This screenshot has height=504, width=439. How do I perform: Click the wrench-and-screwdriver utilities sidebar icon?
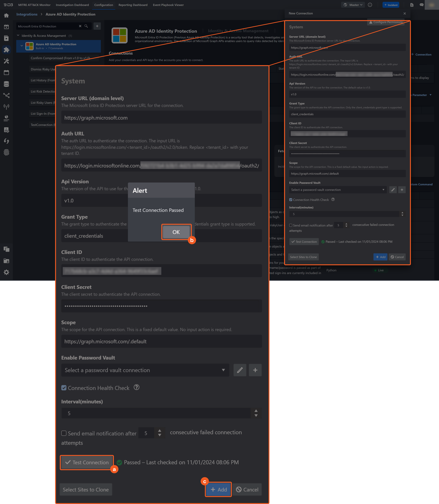pyautogui.click(x=6, y=61)
